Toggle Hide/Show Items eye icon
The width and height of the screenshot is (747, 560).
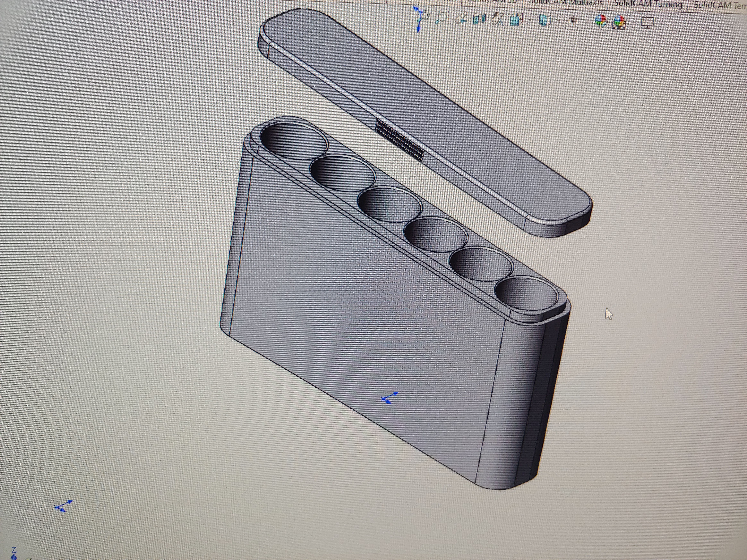tap(573, 21)
